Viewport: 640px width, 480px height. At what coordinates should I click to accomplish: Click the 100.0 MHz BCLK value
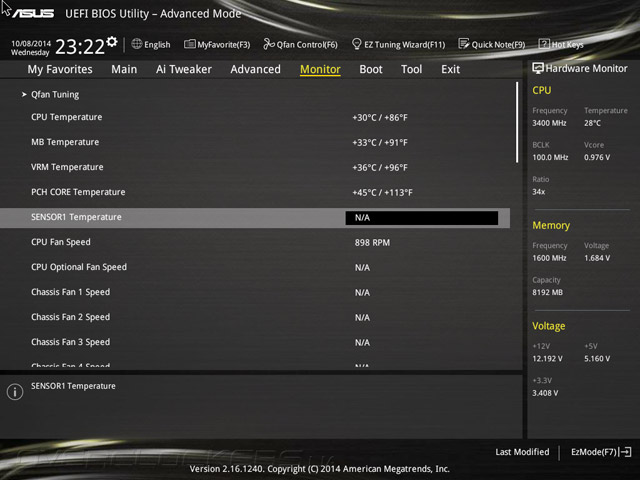(x=550, y=157)
